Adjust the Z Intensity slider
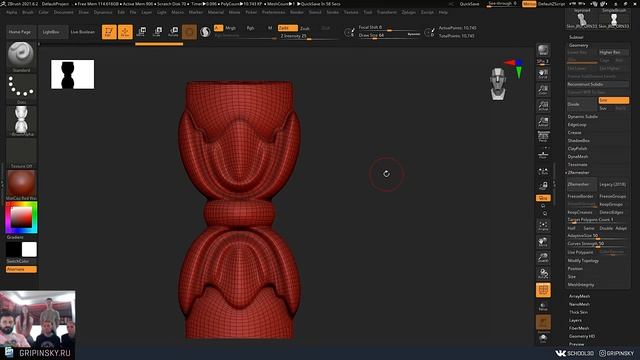Viewport: 640px width, 360px height. [x=309, y=36]
